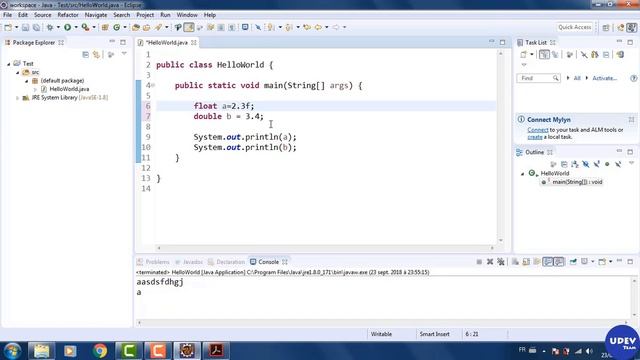Open Package Explorer view menu arrow
This screenshot has width=640, height=360.
click(x=124, y=54)
